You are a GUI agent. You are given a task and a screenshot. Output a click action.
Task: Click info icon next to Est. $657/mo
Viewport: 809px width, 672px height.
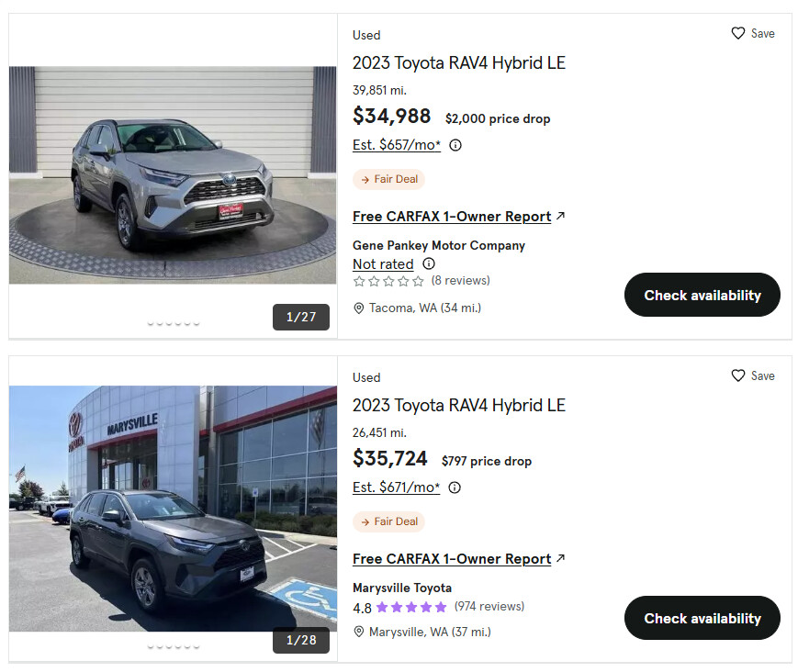[455, 145]
